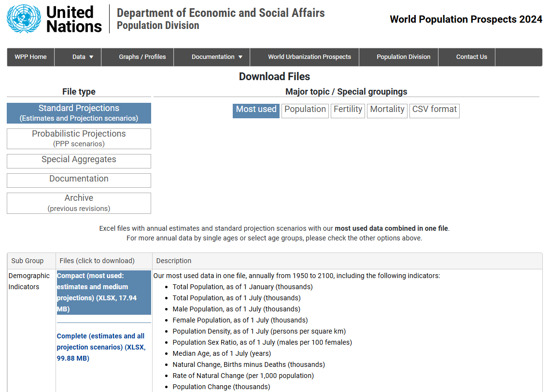Download the Complete XLSX file link
The width and height of the screenshot is (549, 392).
click(100, 347)
